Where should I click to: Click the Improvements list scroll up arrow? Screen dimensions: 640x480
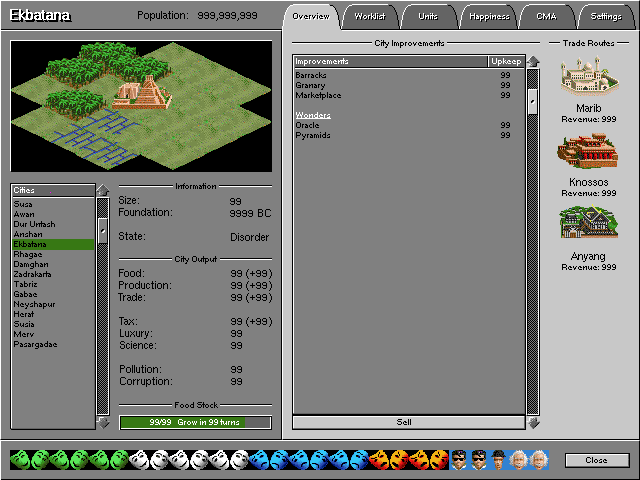(533, 62)
